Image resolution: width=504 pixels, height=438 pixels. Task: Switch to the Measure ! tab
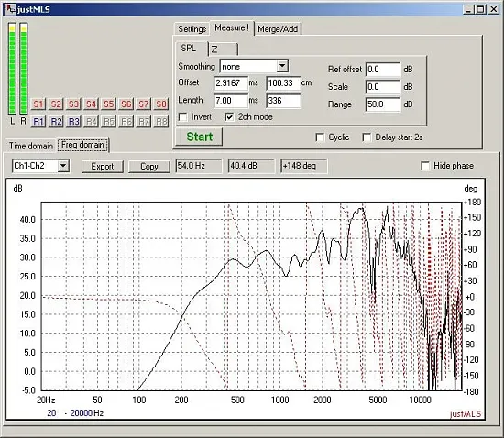click(x=232, y=28)
